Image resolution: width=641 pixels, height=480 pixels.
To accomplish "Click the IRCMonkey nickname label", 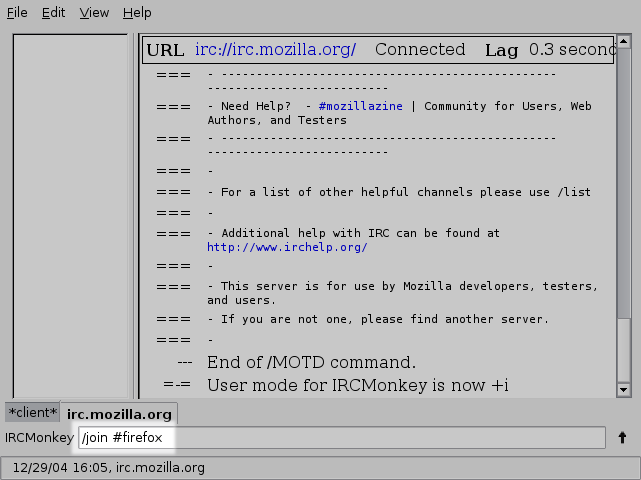I will 39,437.
